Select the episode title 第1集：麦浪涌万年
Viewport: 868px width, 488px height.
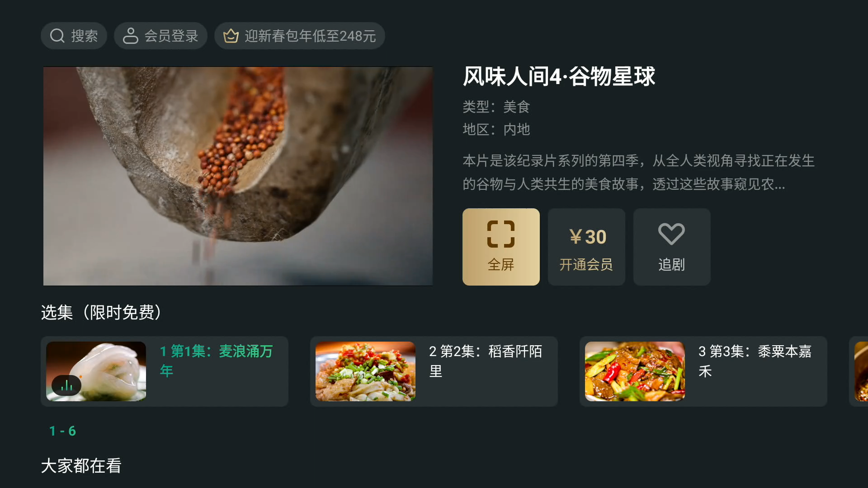tap(217, 361)
